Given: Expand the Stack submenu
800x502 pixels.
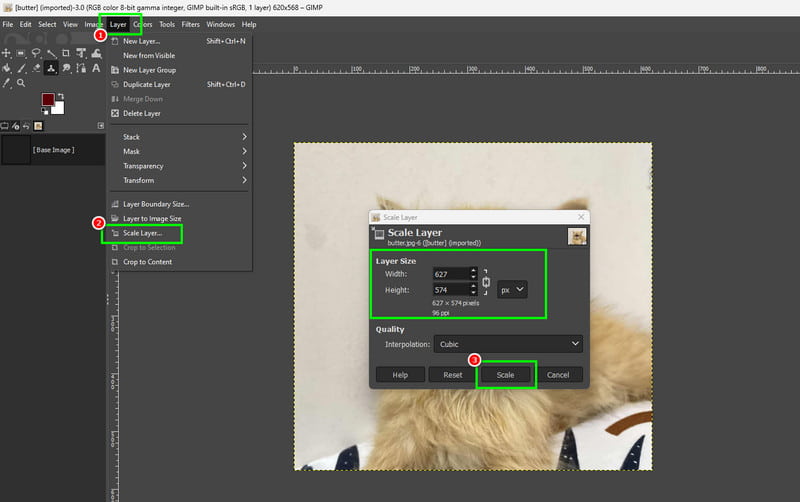Looking at the screenshot, I should click(179, 137).
